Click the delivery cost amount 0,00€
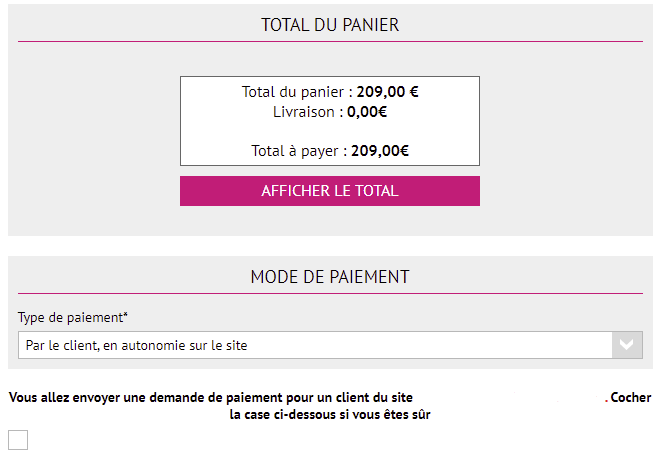The width and height of the screenshot is (664, 457). coord(367,112)
